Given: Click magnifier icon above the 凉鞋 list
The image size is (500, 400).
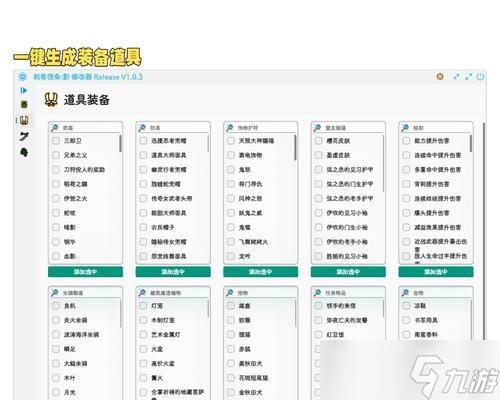Looking at the screenshot, I should (x=405, y=292).
